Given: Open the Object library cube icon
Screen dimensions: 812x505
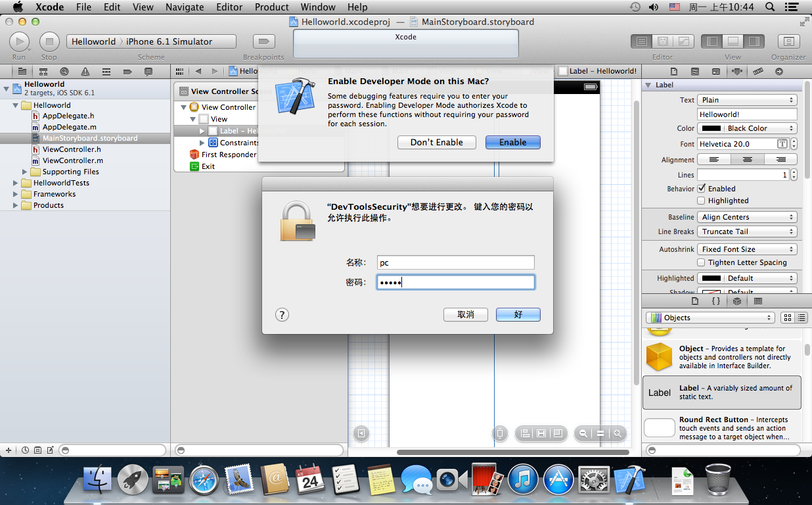Looking at the screenshot, I should (737, 301).
